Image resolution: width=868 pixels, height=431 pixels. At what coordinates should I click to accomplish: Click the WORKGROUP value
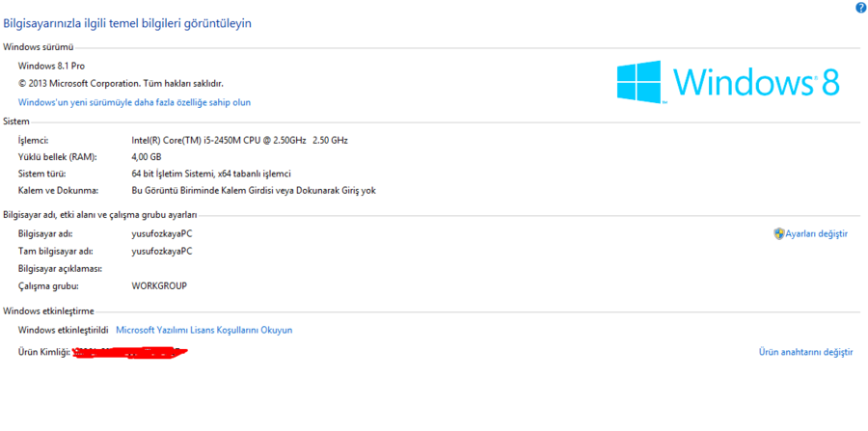(x=159, y=286)
